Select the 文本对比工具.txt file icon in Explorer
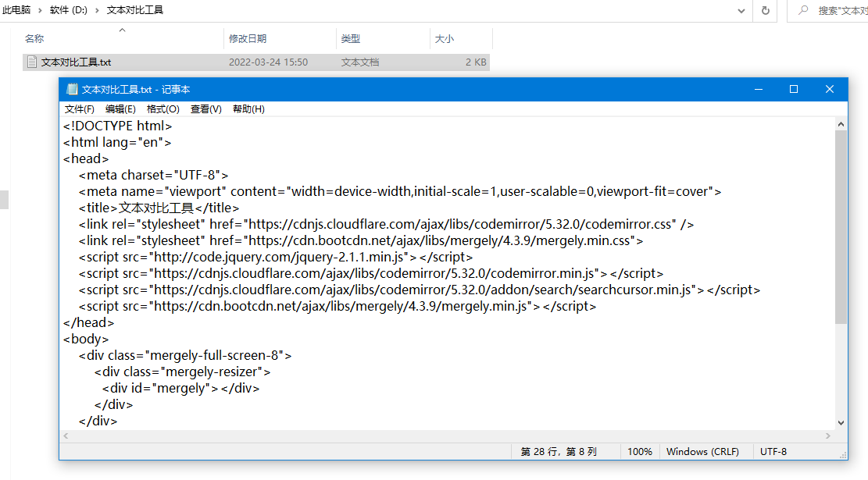This screenshot has width=868, height=480. [x=31, y=62]
